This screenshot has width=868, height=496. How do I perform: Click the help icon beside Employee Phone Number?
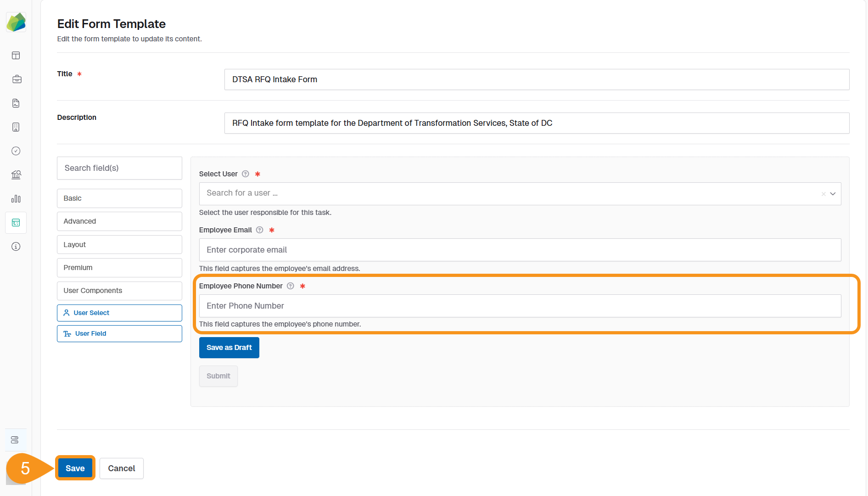coord(291,286)
